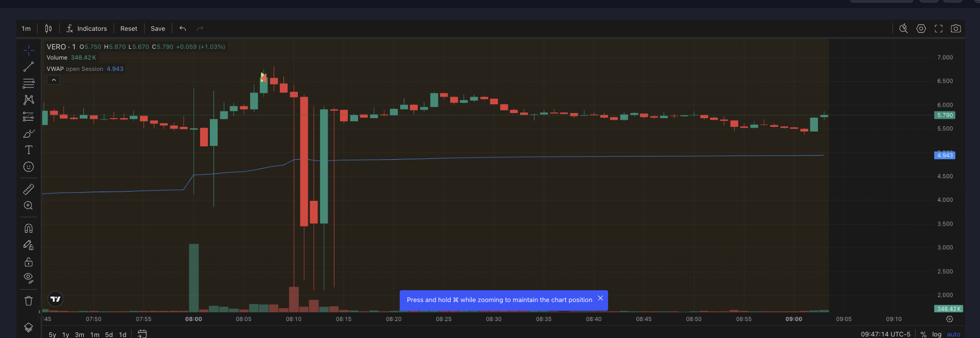This screenshot has height=338, width=980.
Task: Toggle log scale on price axis
Action: (x=936, y=334)
